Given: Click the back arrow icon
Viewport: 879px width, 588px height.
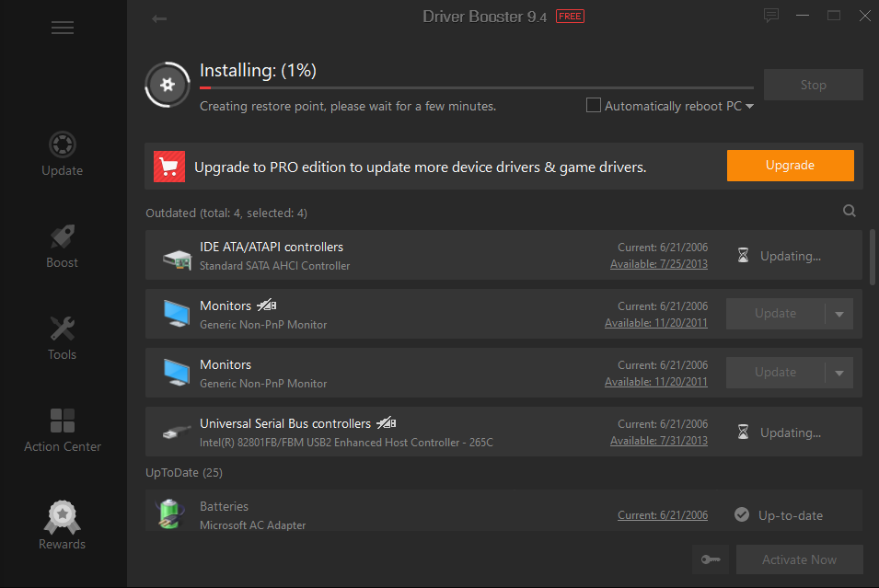Looking at the screenshot, I should point(159,18).
